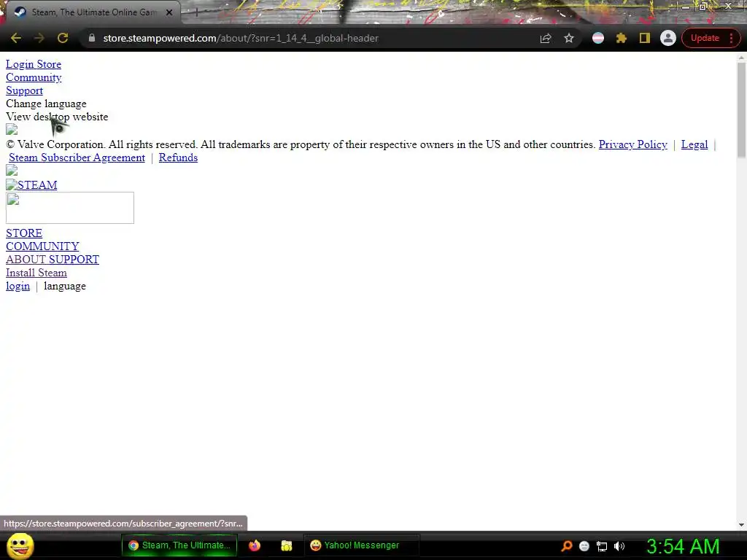Viewport: 747px width, 560px height.
Task: Open the Support link
Action: [24, 90]
